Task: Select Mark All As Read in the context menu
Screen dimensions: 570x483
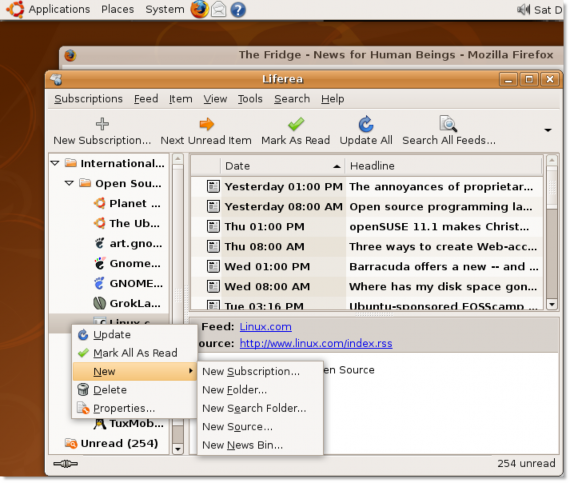Action: pyautogui.click(x=135, y=353)
